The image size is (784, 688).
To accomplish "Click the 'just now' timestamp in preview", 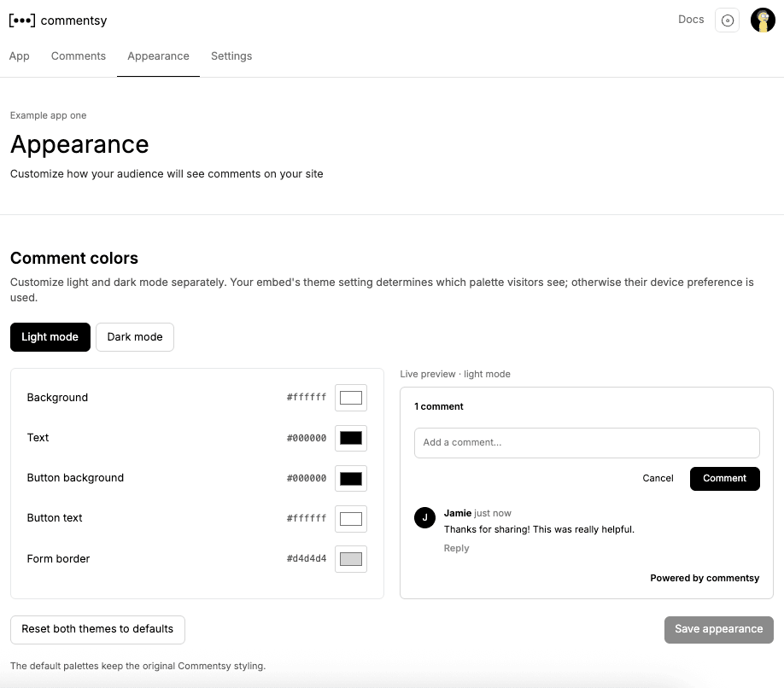I will [493, 513].
